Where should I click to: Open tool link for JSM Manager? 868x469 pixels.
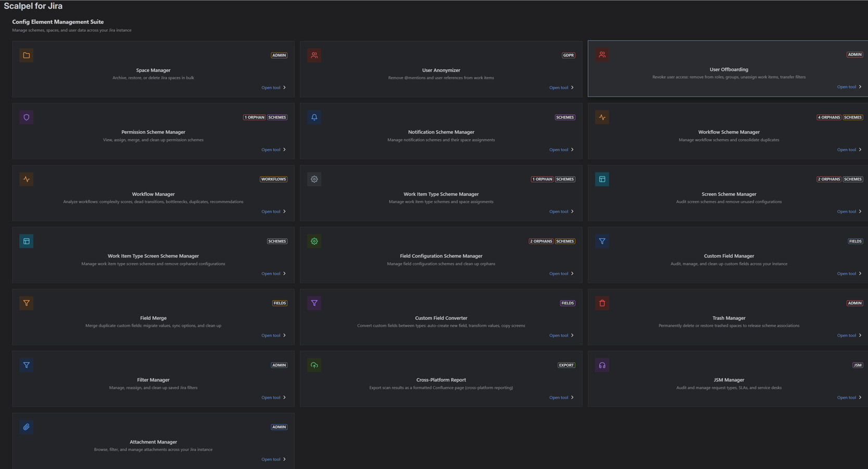pos(850,398)
